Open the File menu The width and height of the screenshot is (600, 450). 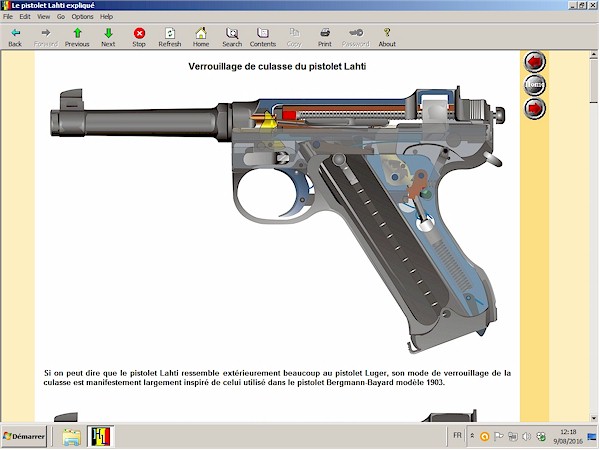point(8,16)
